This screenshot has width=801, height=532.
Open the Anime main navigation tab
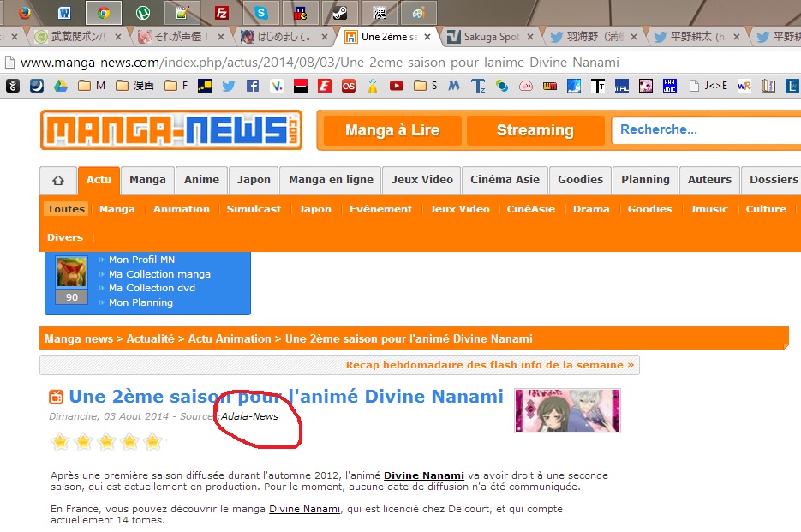tap(202, 180)
